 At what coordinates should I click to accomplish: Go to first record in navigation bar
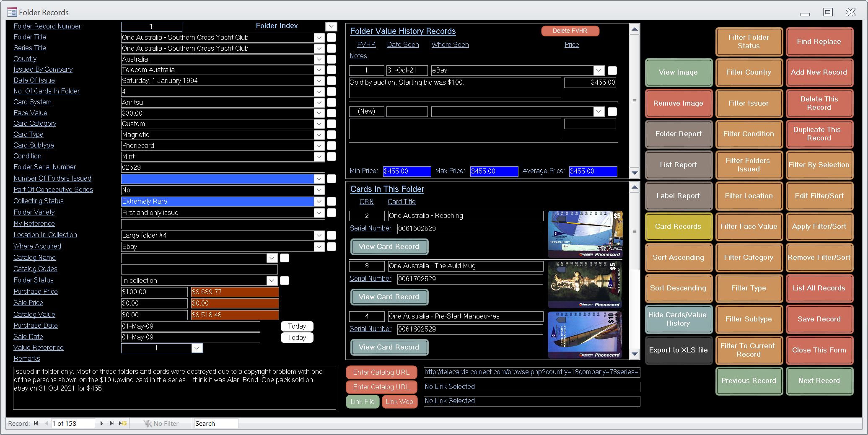(x=36, y=423)
